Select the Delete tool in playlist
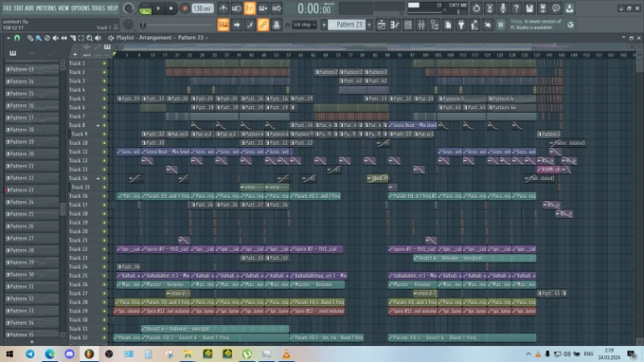The image size is (644, 362). tap(47, 38)
